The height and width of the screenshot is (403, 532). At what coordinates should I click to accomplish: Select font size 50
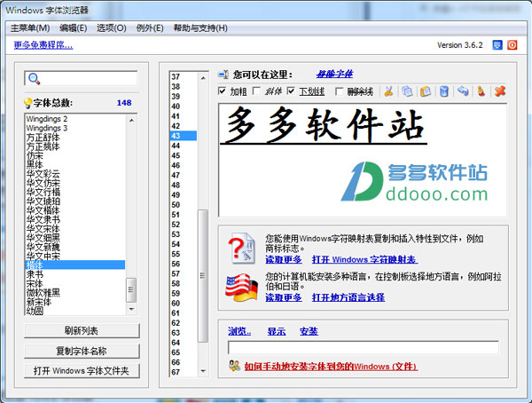(176, 205)
